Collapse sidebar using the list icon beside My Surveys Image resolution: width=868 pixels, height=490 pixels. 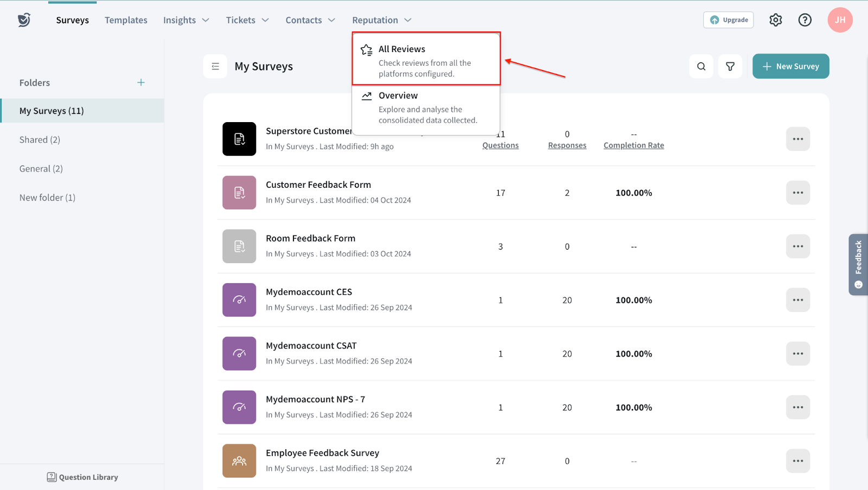coord(215,66)
